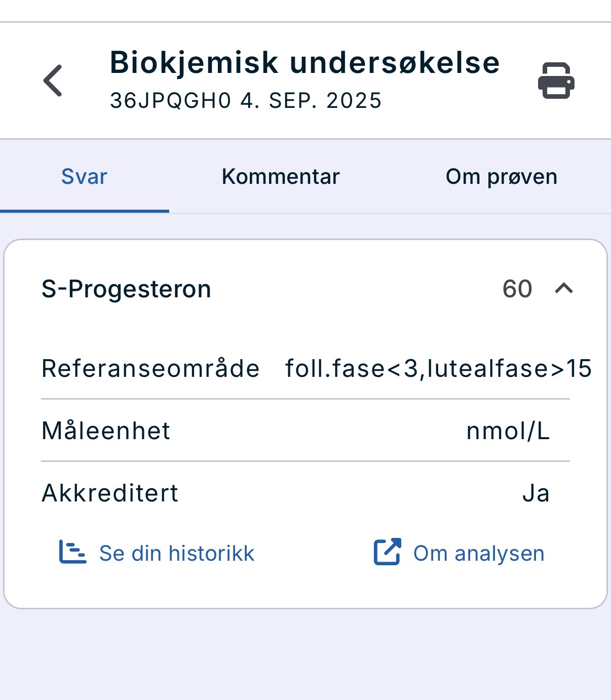Click the accreditation value Ja
Viewport: 611px width, 700px height.
click(536, 493)
